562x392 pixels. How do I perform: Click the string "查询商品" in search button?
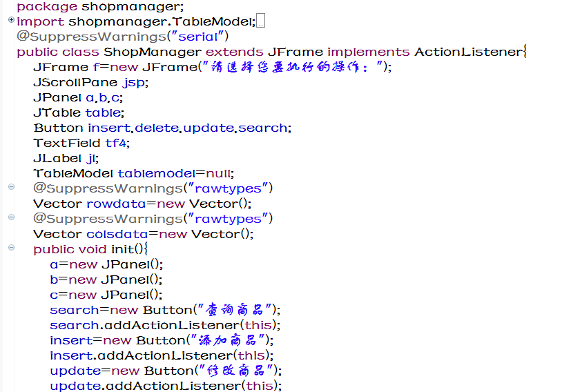235,310
